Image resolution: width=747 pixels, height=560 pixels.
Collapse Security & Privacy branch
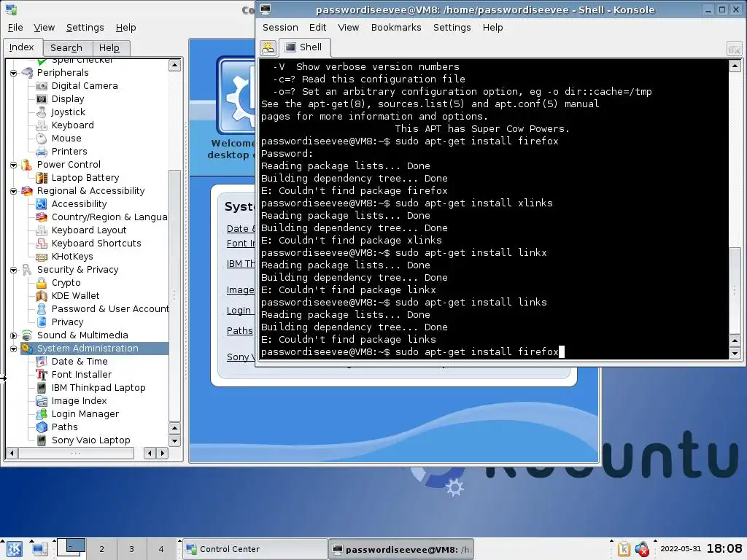tap(13, 270)
